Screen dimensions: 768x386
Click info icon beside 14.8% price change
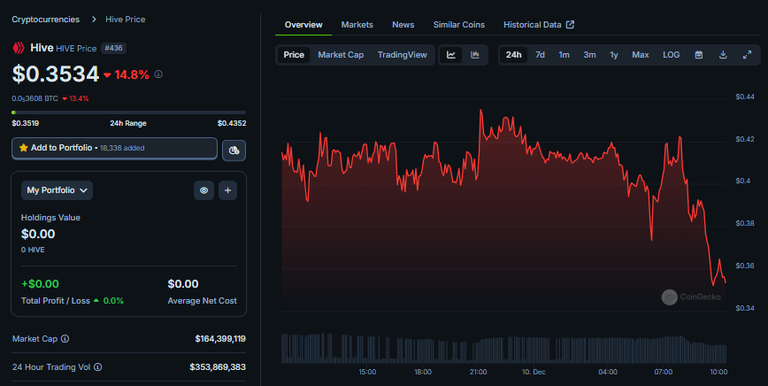pos(158,74)
